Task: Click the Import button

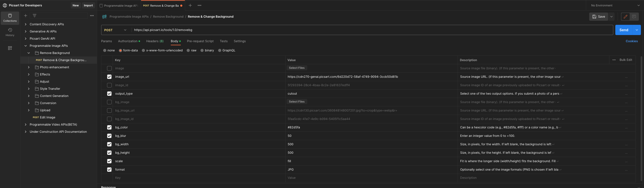Action: click(88, 5)
